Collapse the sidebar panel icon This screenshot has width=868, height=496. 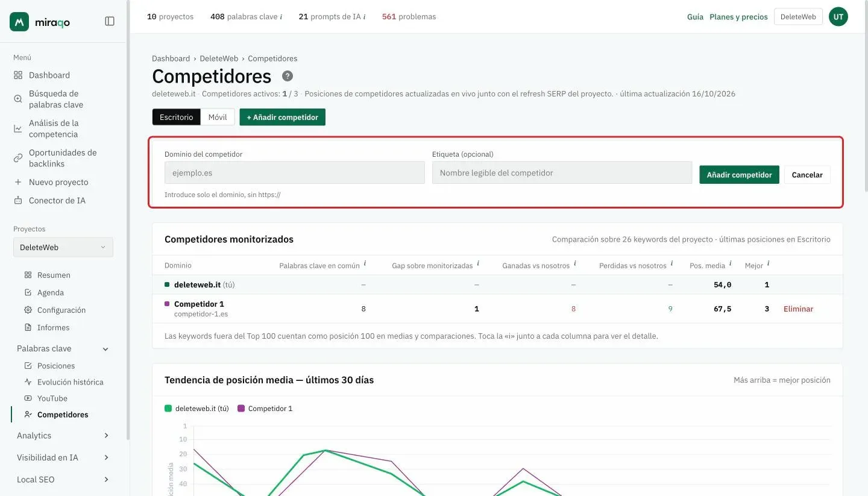click(x=110, y=21)
